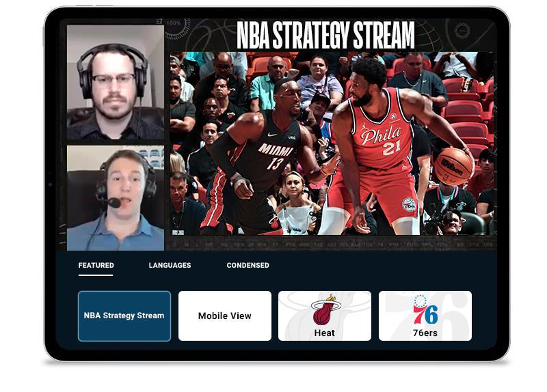Switch to the Languages tab
The height and width of the screenshot is (392, 547).
(170, 265)
